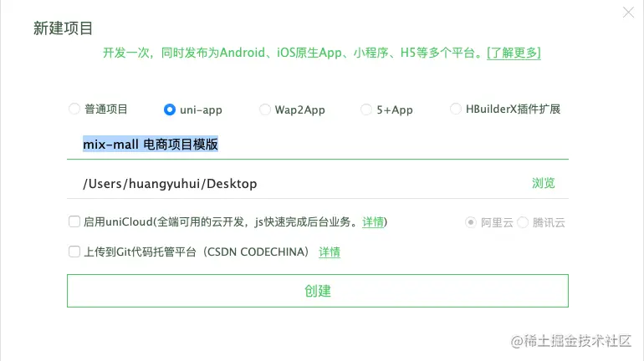Select the 腾讯云 cloud provider
Screen dimensions: 644x361
pyautogui.click(x=523, y=222)
